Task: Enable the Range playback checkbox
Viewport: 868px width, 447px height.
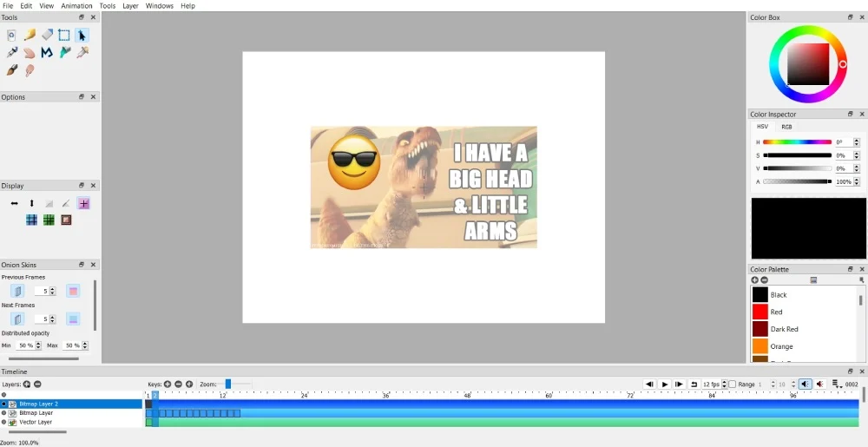Action: pyautogui.click(x=733, y=384)
